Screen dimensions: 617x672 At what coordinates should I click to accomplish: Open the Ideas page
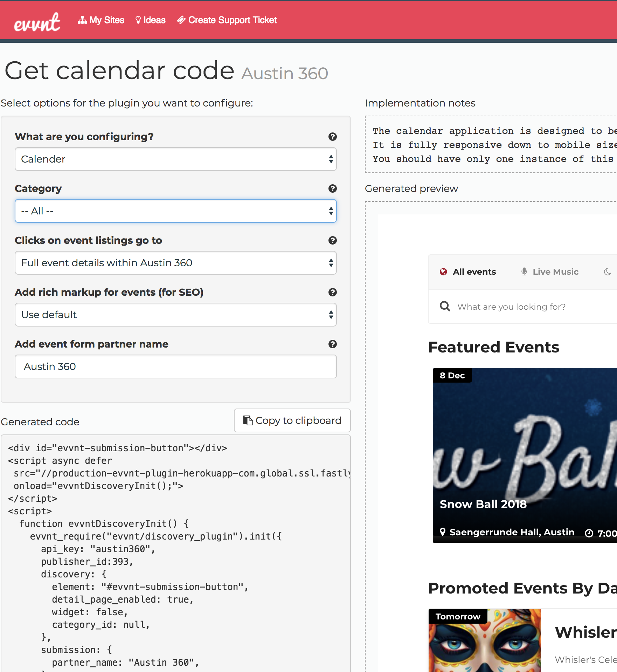pos(151,20)
